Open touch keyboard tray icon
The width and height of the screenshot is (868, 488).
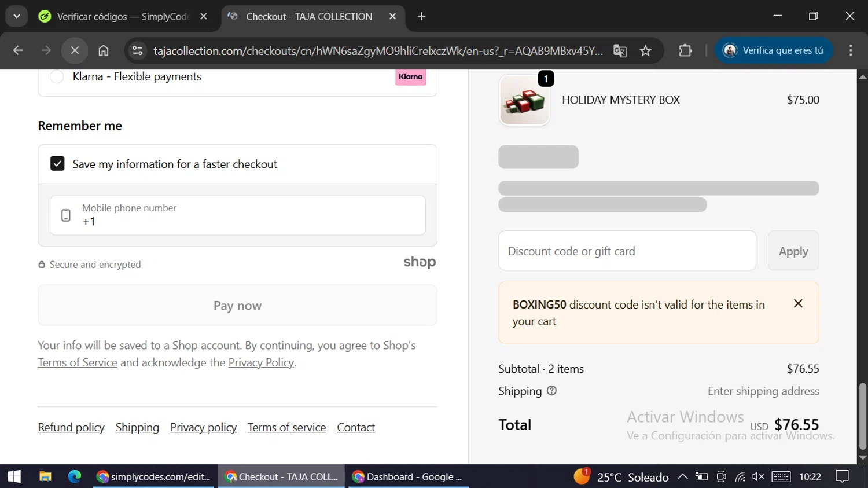click(x=781, y=476)
